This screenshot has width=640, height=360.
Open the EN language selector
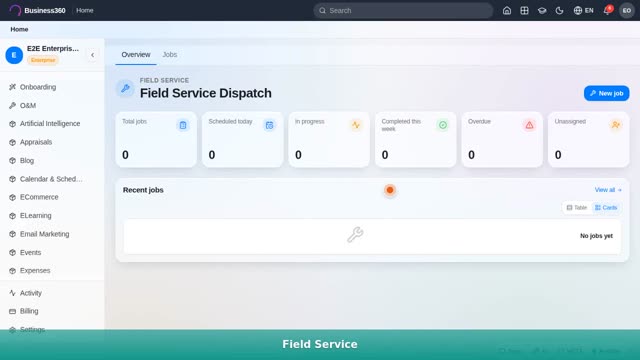584,11
